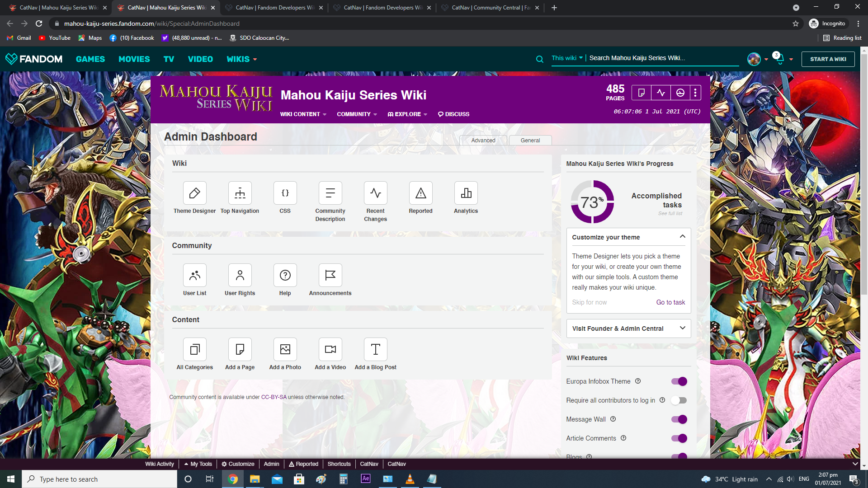This screenshot has width=868, height=488.
Task: Open the User List
Action: coord(194,275)
